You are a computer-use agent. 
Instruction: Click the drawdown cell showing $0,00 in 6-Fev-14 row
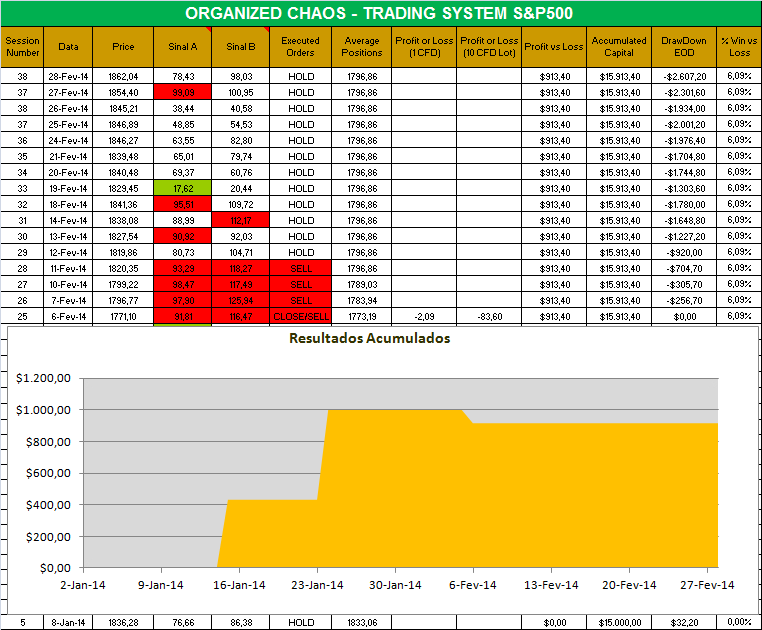coord(684,316)
